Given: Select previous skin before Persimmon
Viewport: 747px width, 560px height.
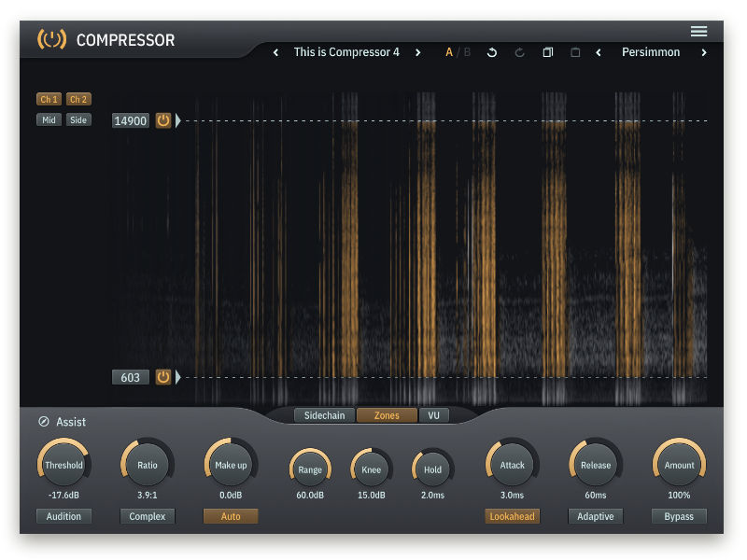Looking at the screenshot, I should point(599,52).
